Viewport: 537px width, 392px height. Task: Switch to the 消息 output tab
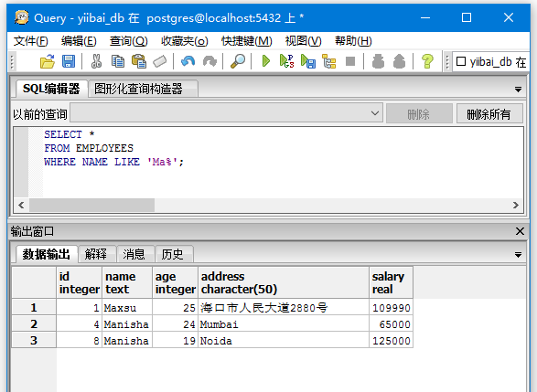pyautogui.click(x=134, y=254)
